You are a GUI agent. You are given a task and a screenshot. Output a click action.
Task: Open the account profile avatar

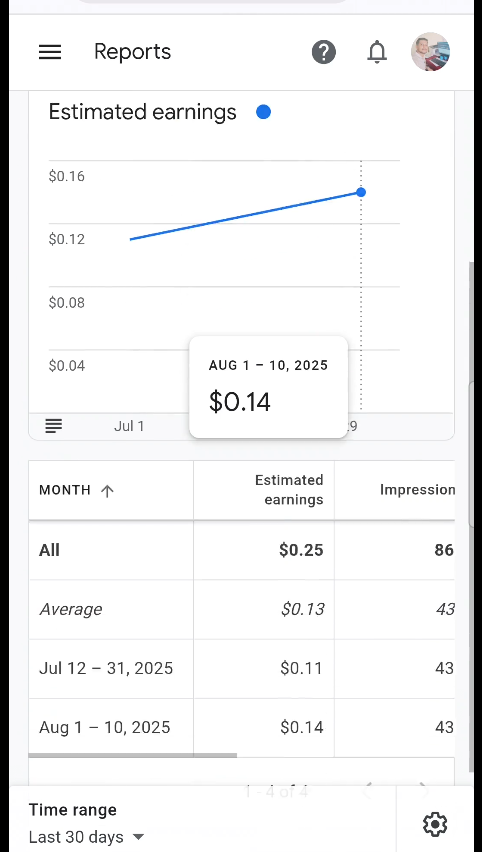(430, 52)
